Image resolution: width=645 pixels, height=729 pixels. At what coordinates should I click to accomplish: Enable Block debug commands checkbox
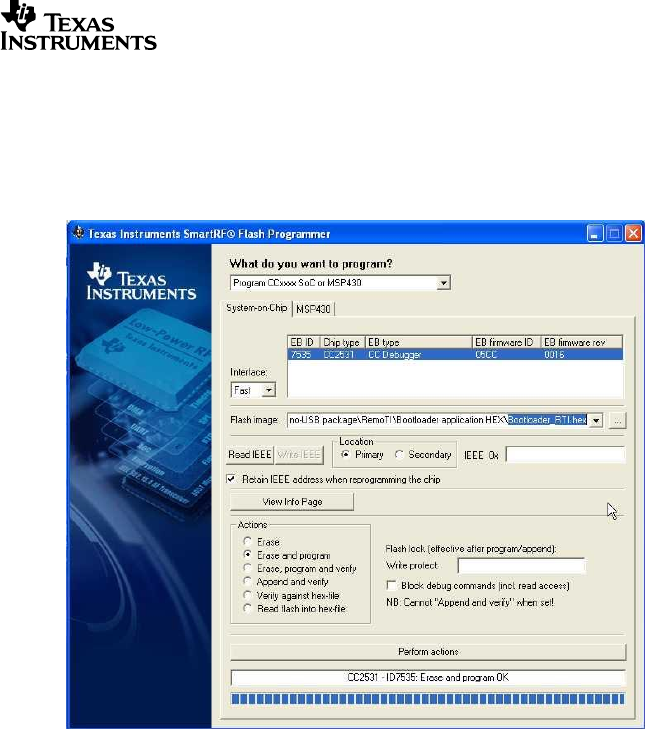pos(392,585)
